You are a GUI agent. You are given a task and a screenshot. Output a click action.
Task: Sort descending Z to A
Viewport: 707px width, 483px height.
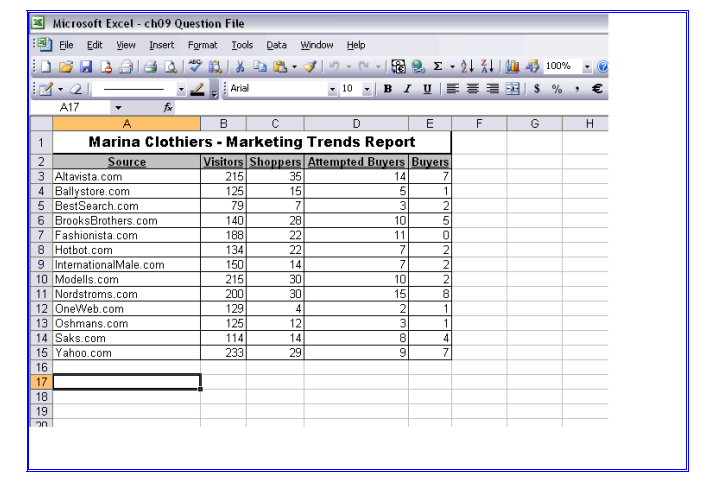[x=487, y=67]
